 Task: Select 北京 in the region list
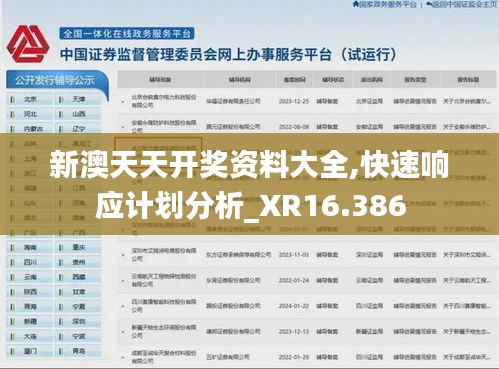point(30,99)
